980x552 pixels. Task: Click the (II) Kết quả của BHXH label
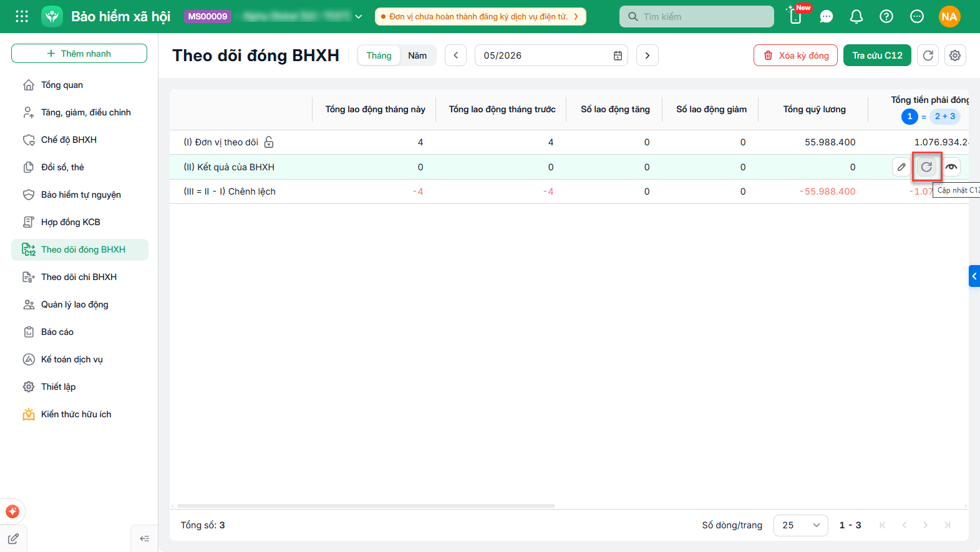pos(229,167)
